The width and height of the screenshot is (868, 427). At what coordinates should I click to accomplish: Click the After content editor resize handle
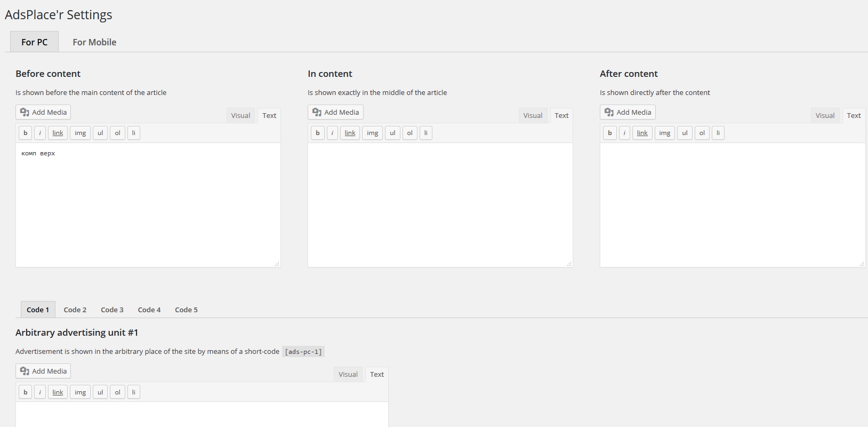click(x=861, y=264)
